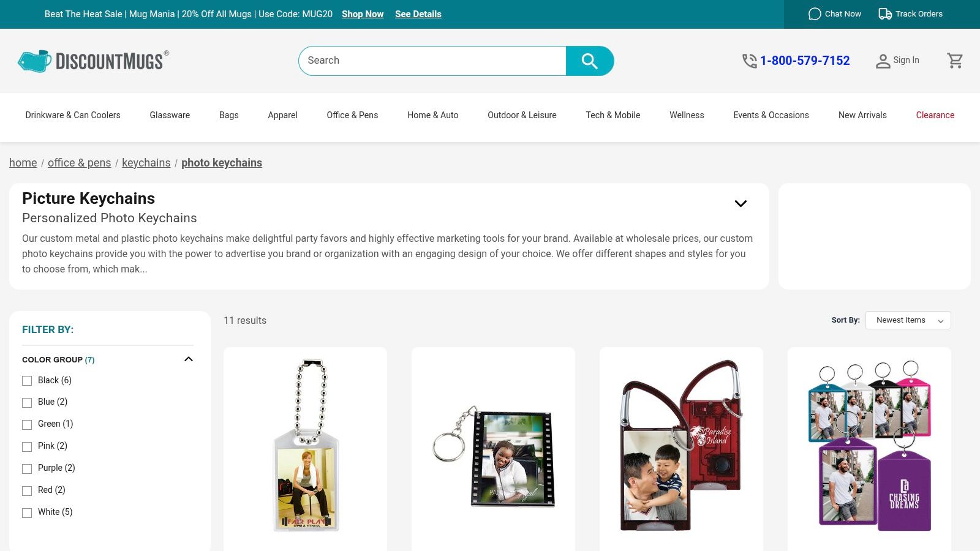This screenshot has width=980, height=551.
Task: Enable the Purple color filter checkbox
Action: 27,469
